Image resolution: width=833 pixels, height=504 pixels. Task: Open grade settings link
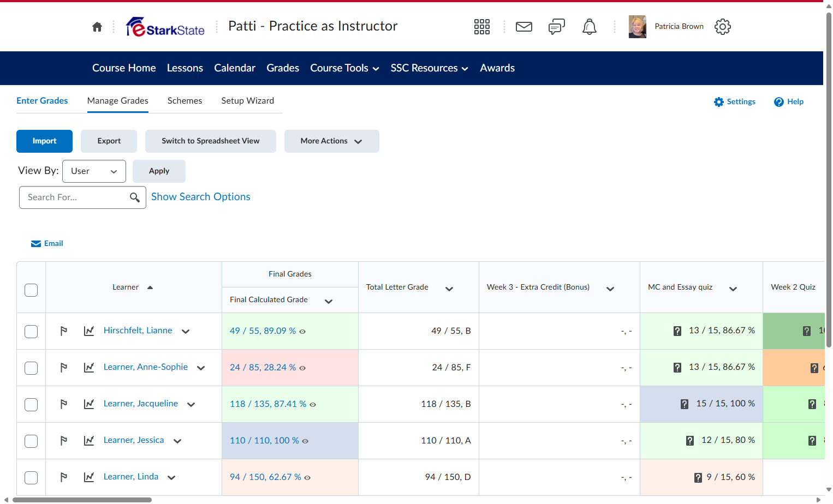click(x=735, y=102)
